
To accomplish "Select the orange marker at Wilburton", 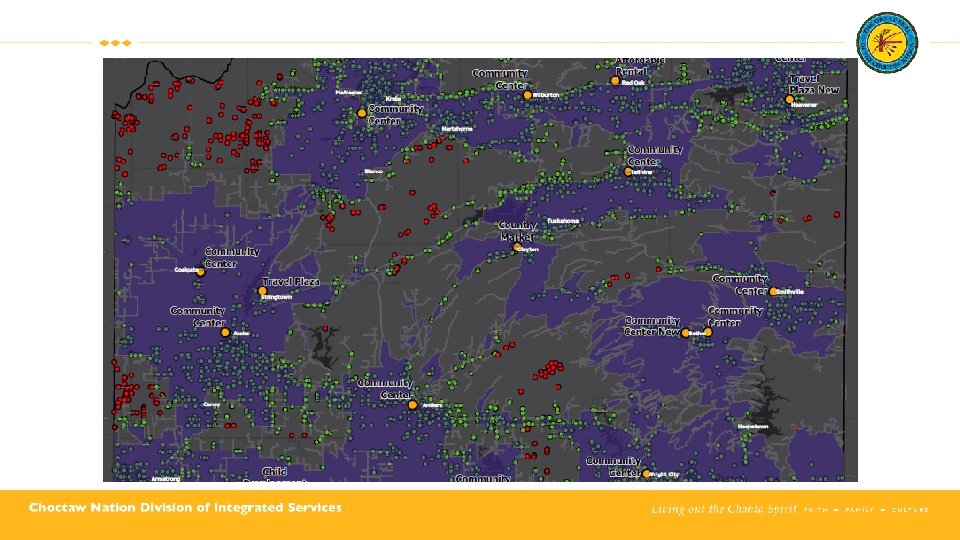I will [x=527, y=96].
